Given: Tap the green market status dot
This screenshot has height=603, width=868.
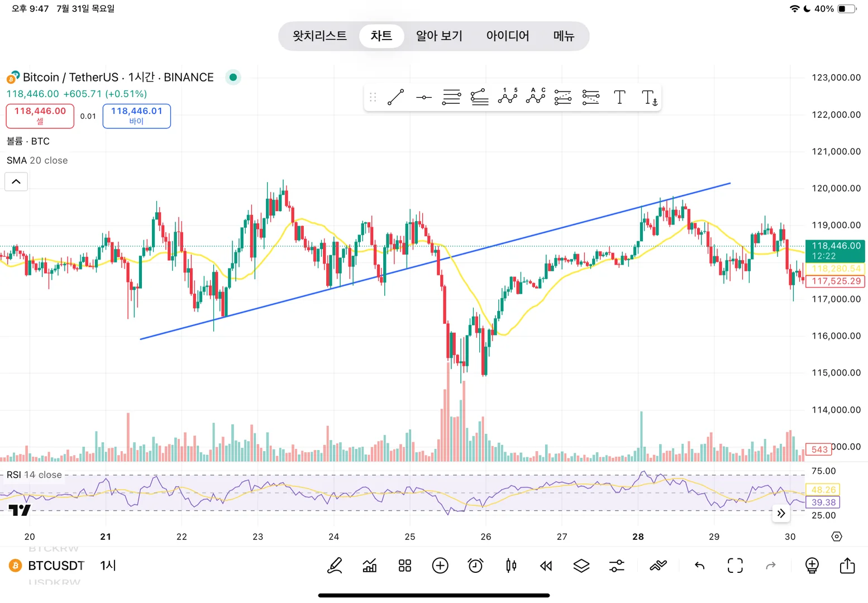Looking at the screenshot, I should click(x=233, y=77).
